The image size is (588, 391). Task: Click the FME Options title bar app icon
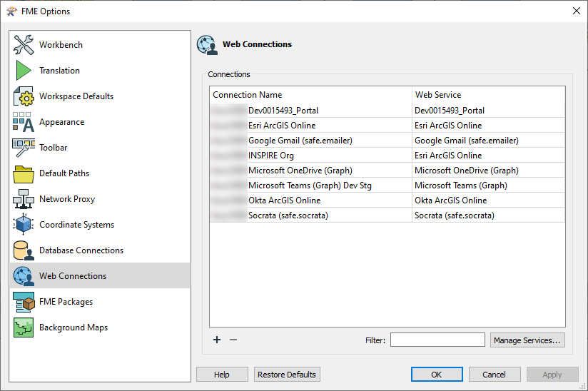point(11,11)
